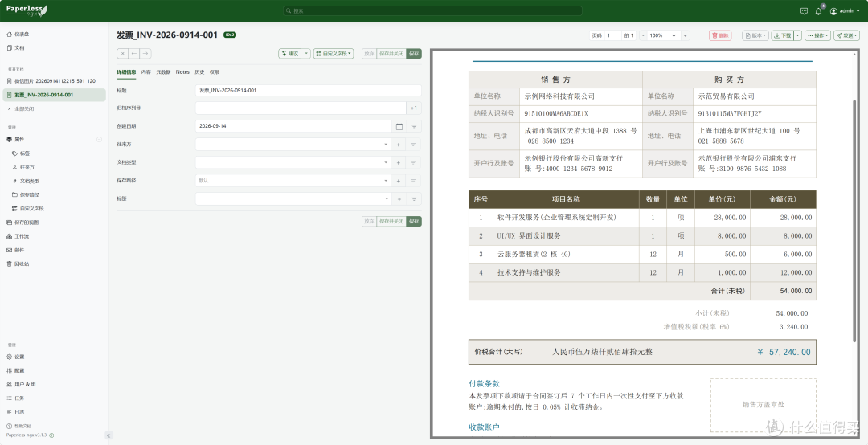The image size is (868, 445).
Task: Open the 100% zoom level dropdown
Action: [x=663, y=35]
